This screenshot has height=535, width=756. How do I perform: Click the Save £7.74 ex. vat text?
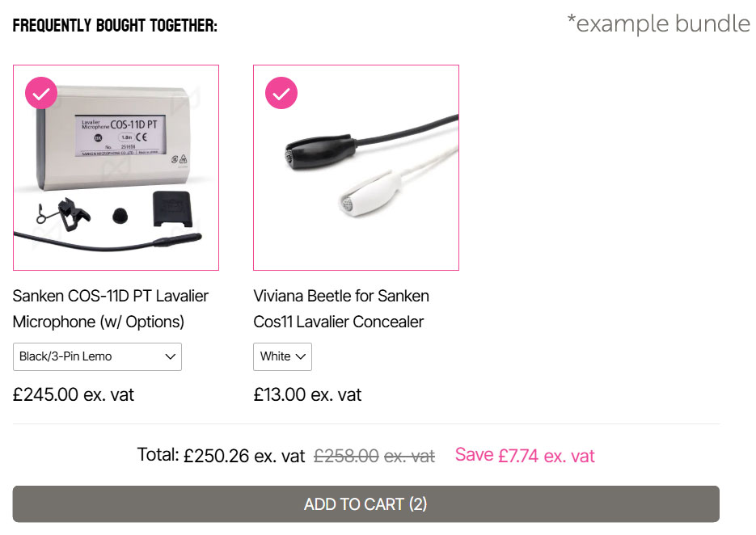[524, 455]
